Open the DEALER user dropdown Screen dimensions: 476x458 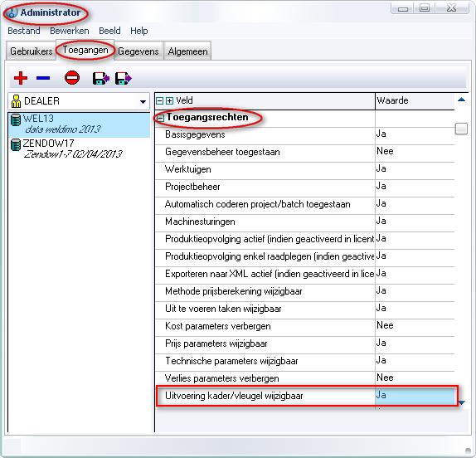pos(143,102)
